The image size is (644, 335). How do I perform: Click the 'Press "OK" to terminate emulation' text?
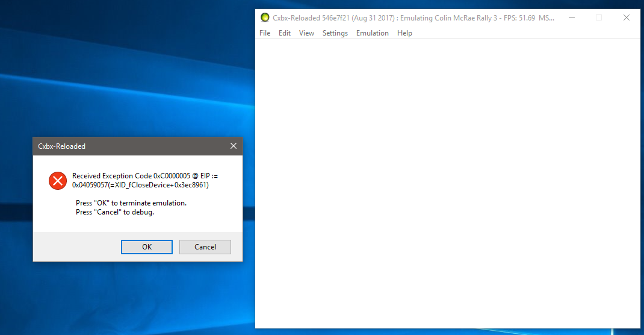pyautogui.click(x=131, y=202)
